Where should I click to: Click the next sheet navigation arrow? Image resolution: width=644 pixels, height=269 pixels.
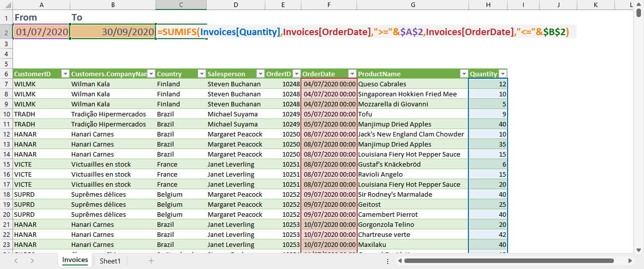click(x=32, y=261)
